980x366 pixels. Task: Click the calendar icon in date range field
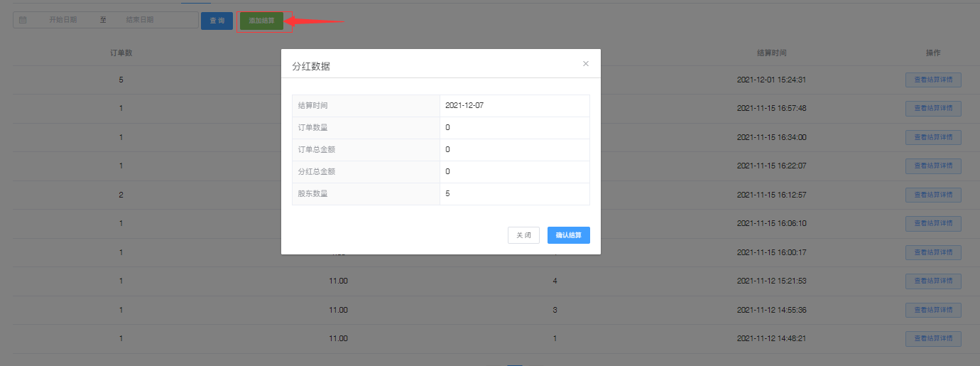(x=23, y=21)
